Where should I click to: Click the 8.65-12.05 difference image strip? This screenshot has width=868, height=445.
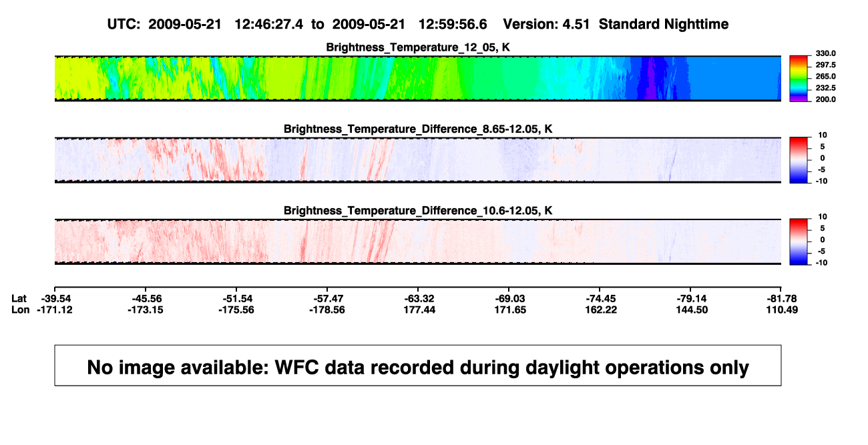pyautogui.click(x=418, y=160)
